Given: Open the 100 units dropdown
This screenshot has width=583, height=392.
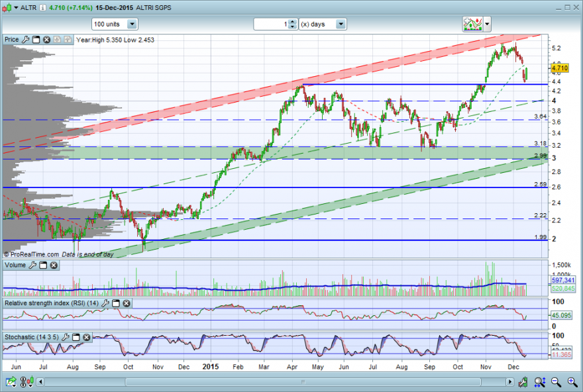Looking at the screenshot, I should (115, 24).
